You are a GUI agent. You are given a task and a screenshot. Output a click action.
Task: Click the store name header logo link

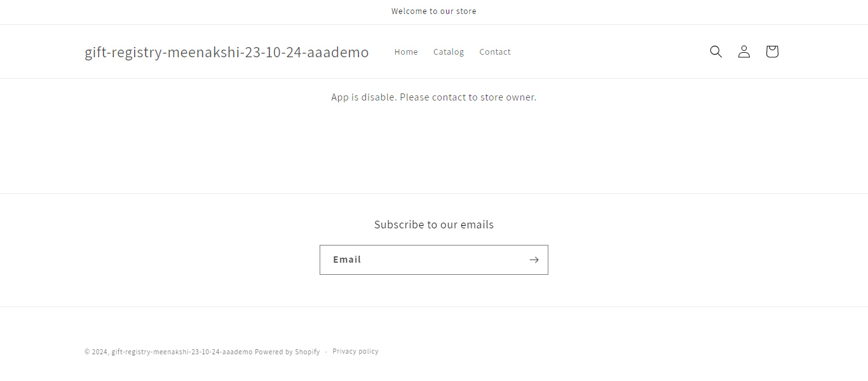pos(226,52)
